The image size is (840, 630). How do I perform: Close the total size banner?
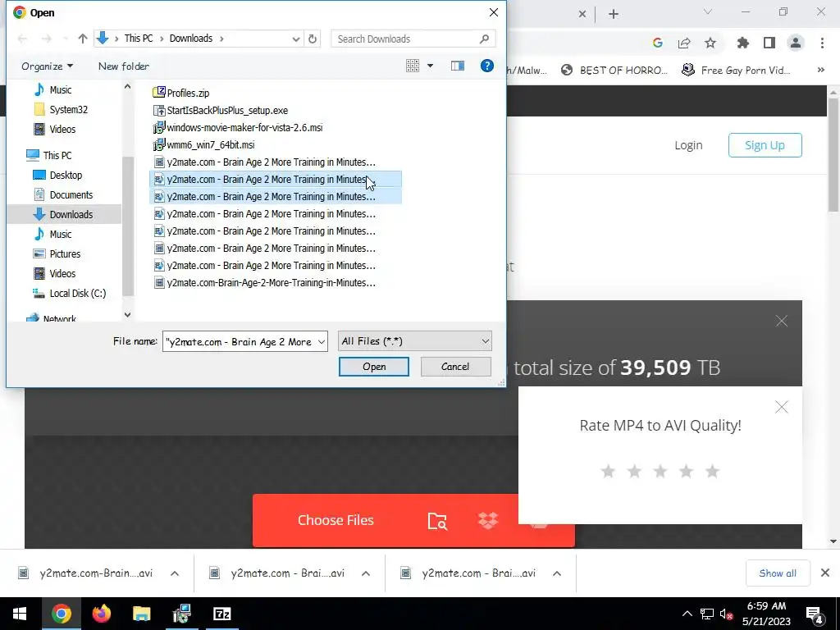[x=782, y=321]
